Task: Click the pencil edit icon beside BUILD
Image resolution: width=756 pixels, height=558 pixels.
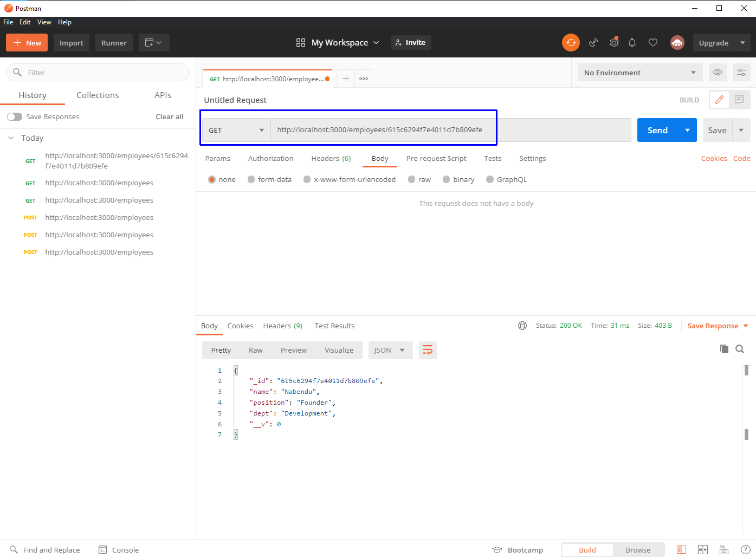Action: 719,100
